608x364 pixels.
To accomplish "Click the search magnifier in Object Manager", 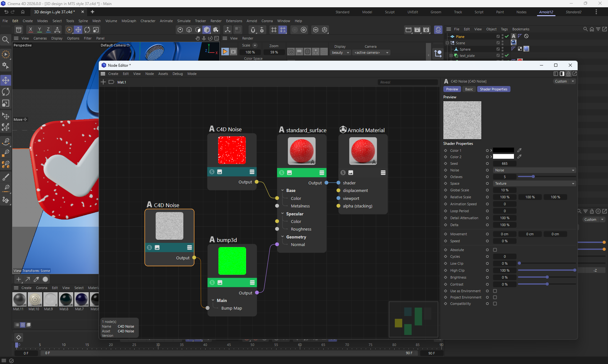I will pyautogui.click(x=585, y=29).
